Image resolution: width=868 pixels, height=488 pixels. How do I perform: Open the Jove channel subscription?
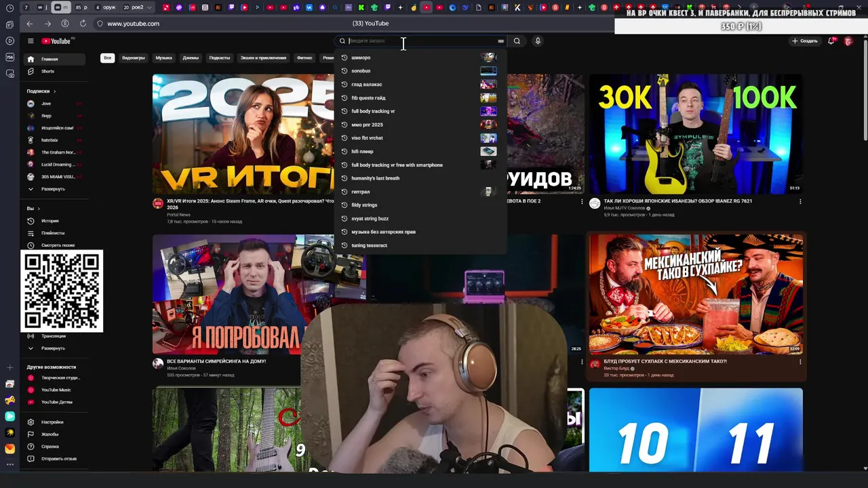coord(55,104)
